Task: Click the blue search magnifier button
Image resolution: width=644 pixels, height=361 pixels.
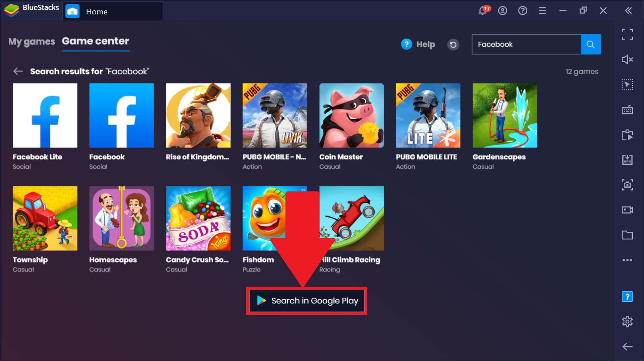Action: point(591,44)
